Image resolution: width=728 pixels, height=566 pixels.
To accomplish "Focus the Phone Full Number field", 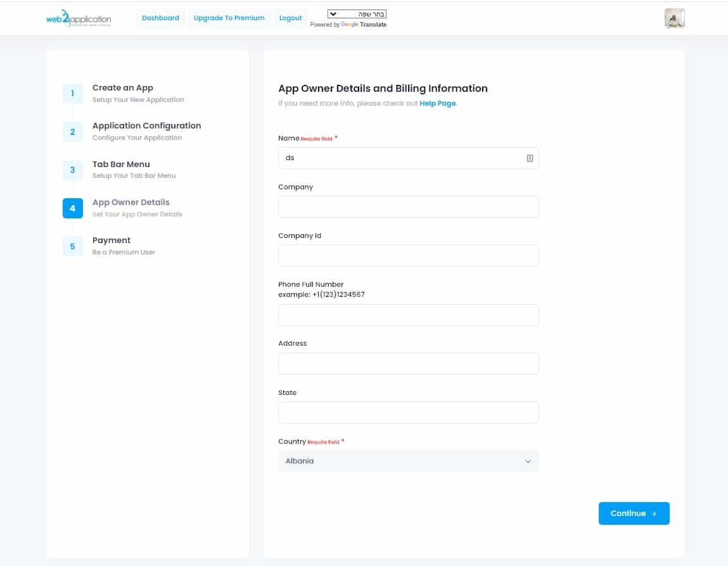I will coord(408,315).
